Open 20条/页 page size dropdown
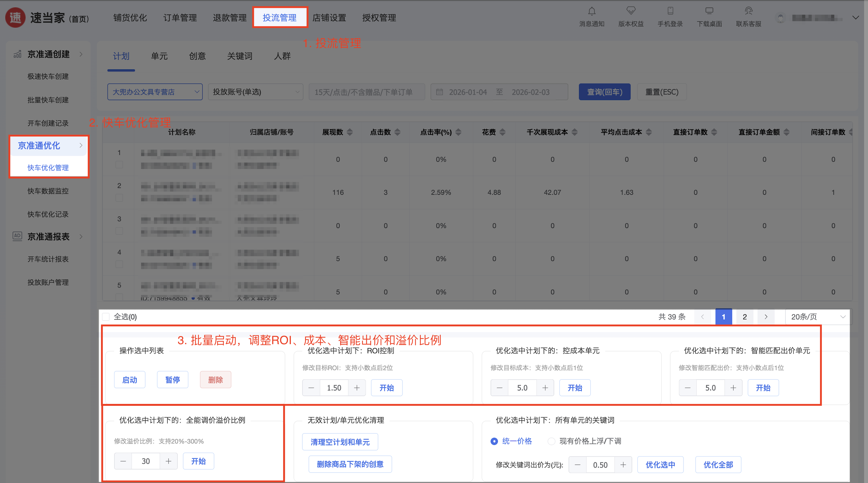 tap(817, 317)
